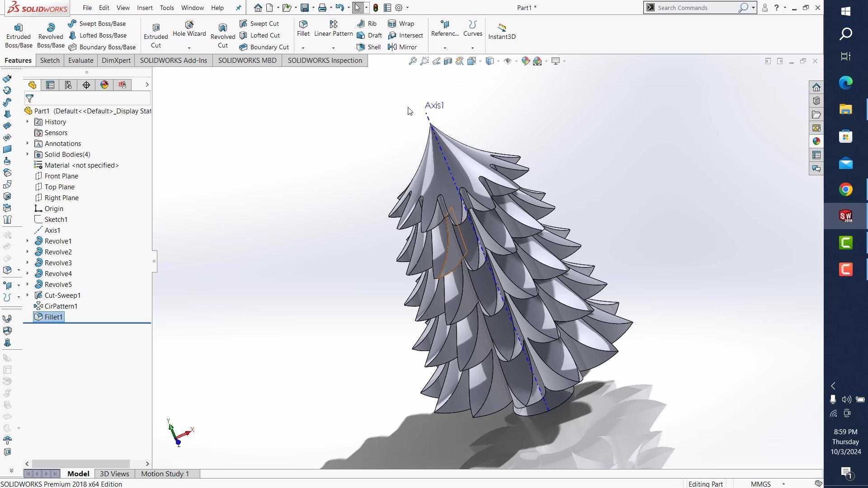Screen dimensions: 868x488
Task: Click the Fillet tool icon
Action: click(303, 24)
